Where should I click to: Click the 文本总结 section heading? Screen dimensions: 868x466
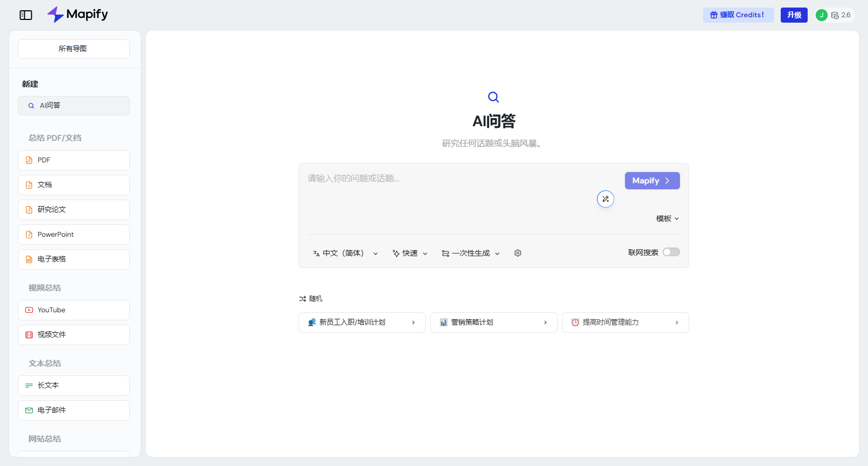click(45, 364)
